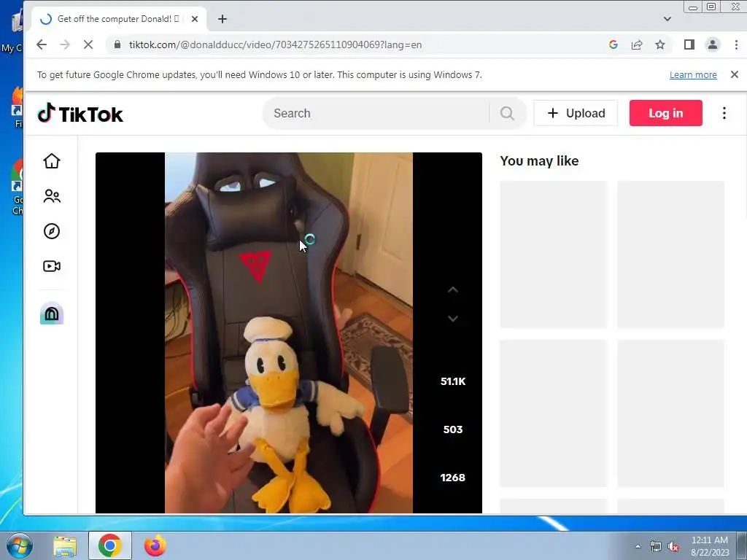Screen dimensions: 747x560
Task: Select the 'Get off the computer Donald!' tab
Action: point(118,19)
